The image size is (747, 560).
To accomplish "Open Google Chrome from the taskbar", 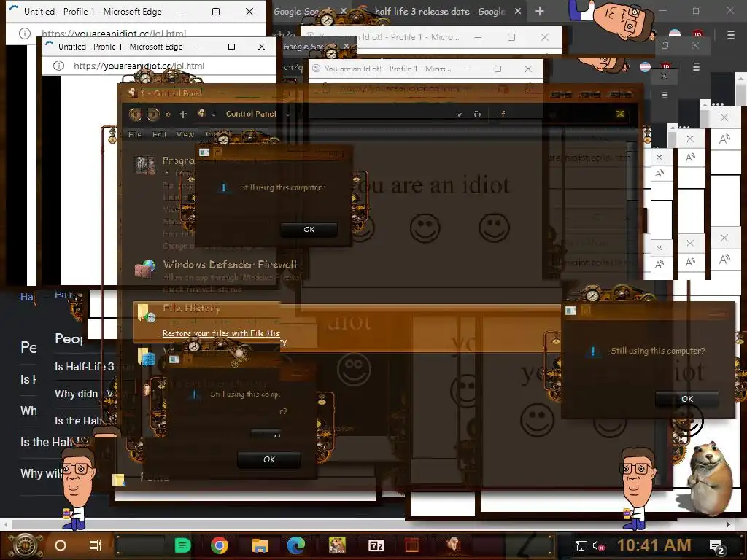I will [220, 545].
